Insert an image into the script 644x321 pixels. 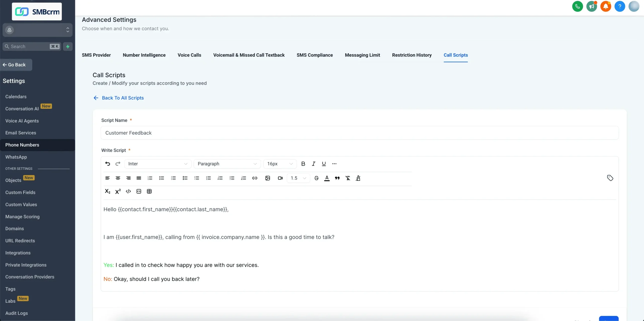coord(267,178)
